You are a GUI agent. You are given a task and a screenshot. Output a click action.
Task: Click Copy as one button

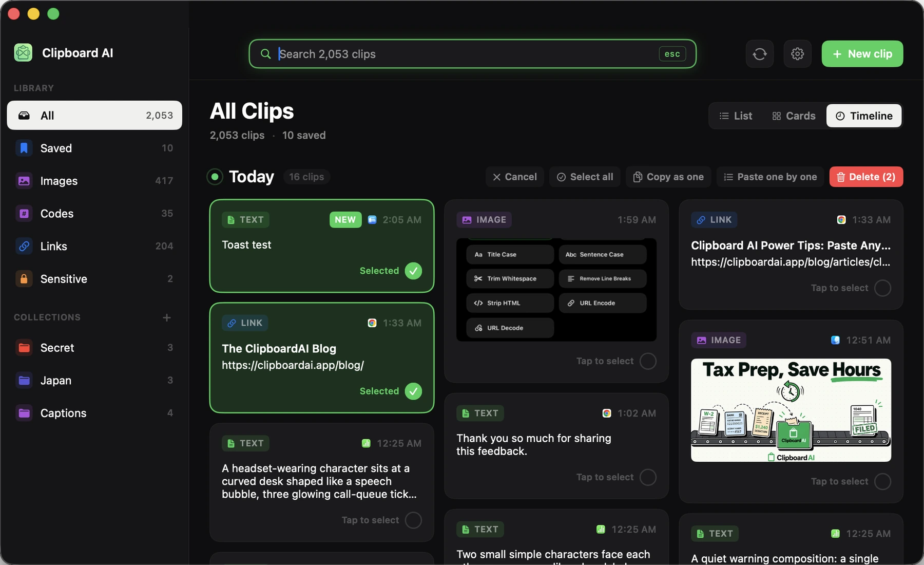coord(668,177)
